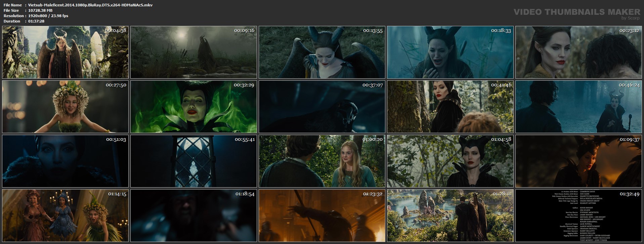644x244 pixels.
Task: Pick the forest thumbnail at 00:41:46
Action: click(x=450, y=107)
